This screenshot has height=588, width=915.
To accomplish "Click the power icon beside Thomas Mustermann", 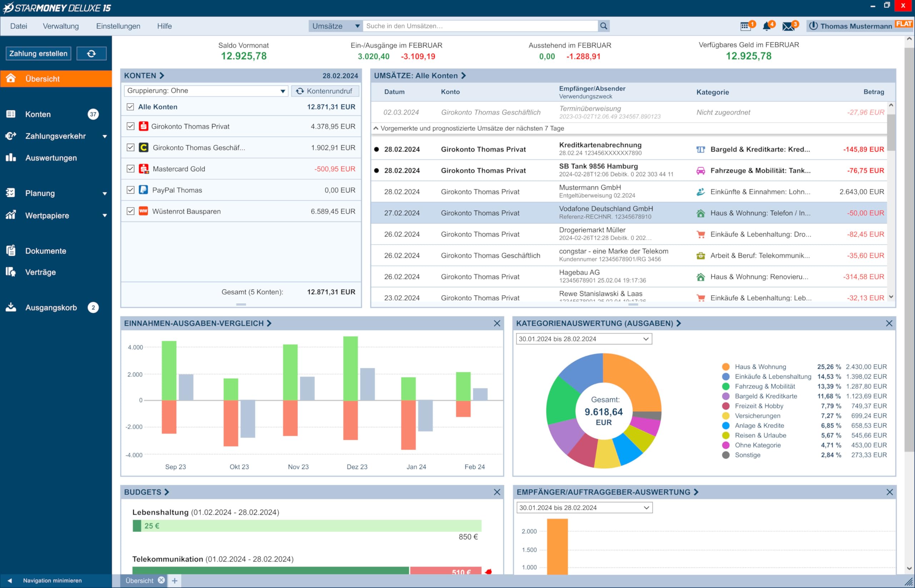I will [813, 26].
